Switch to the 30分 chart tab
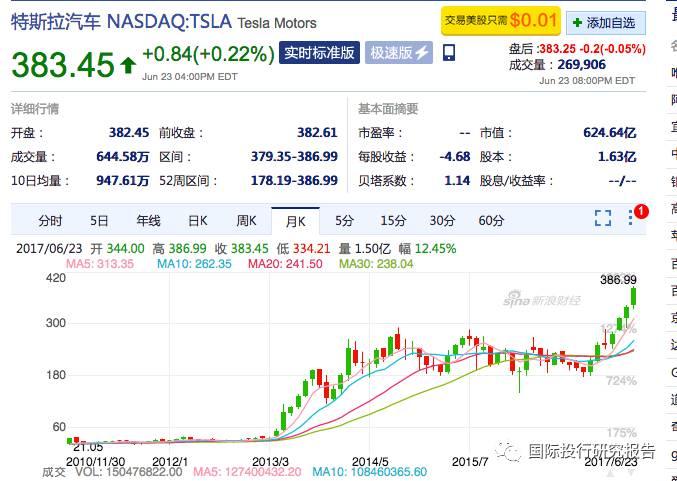The image size is (677, 481). click(x=443, y=221)
